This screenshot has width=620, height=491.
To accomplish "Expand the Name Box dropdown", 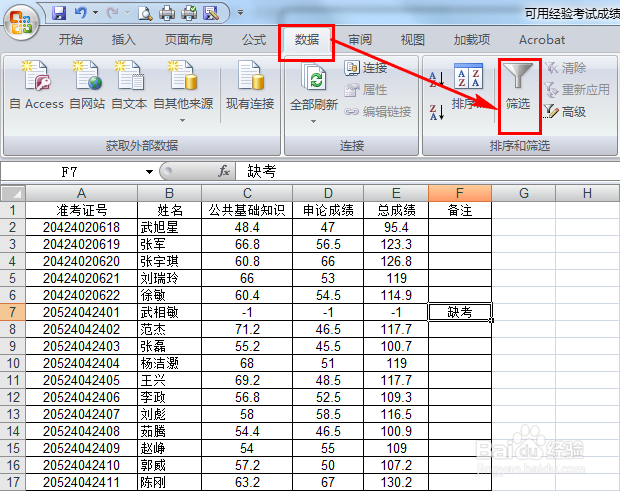I will [x=149, y=172].
